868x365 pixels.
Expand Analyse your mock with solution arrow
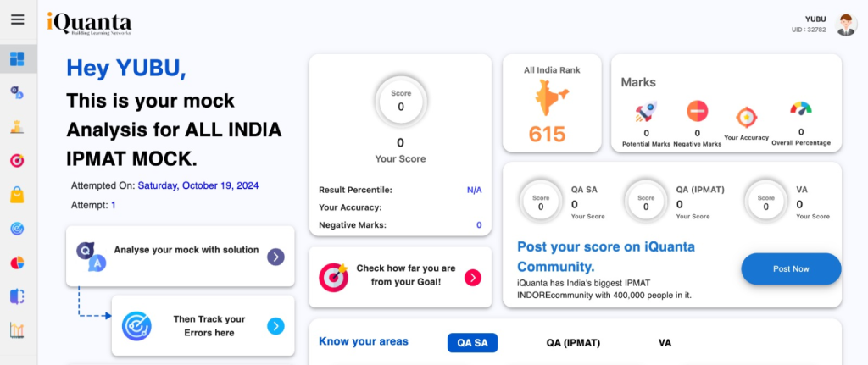(x=275, y=257)
